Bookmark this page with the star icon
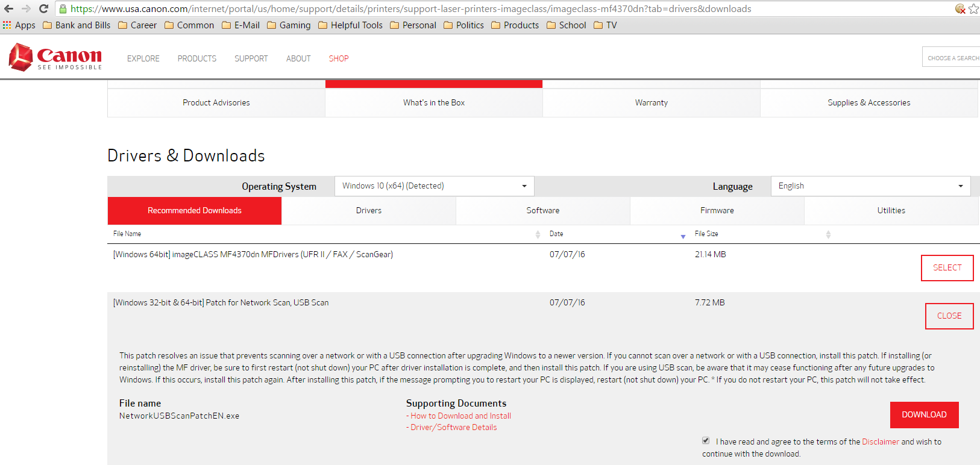Screen dimensions: 980x465 coord(973,8)
